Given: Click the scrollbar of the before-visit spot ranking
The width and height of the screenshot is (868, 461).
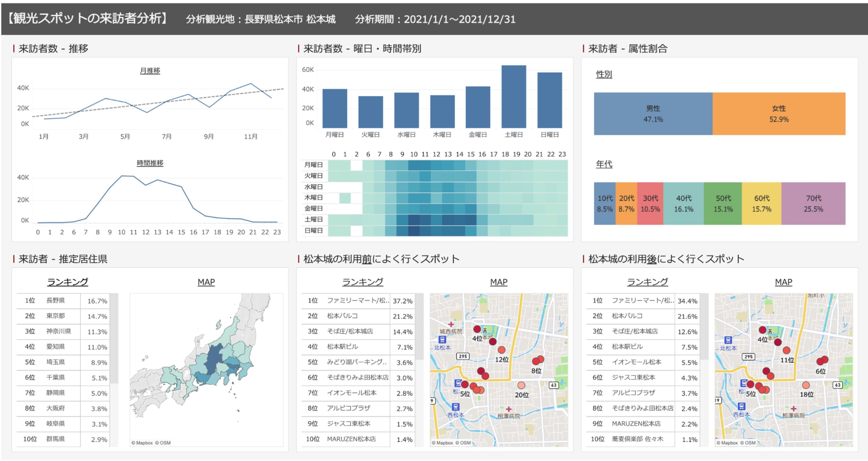Looking at the screenshot, I should coord(419,327).
